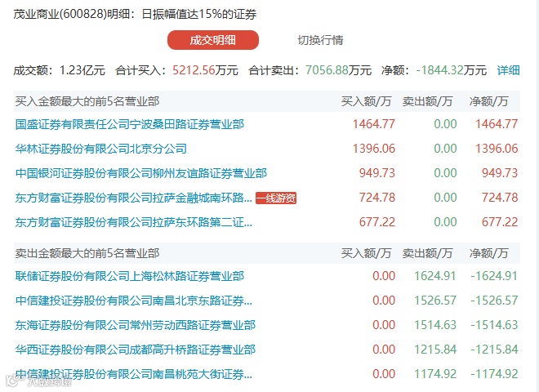Click net value -1526.57 in 南昌北京东路 row
Screen dimensions: 539x392
(x=494, y=301)
